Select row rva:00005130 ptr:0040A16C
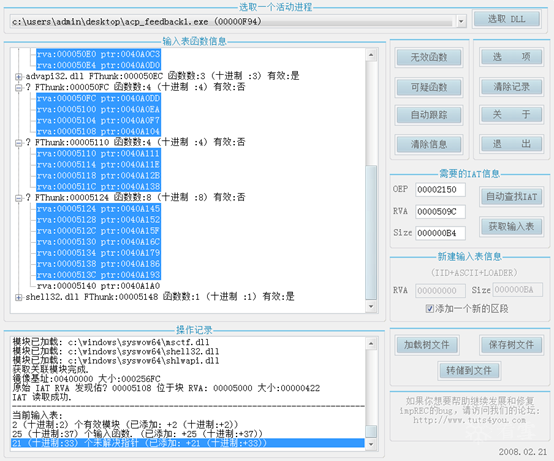This screenshot has height=461, width=554. 98,242
